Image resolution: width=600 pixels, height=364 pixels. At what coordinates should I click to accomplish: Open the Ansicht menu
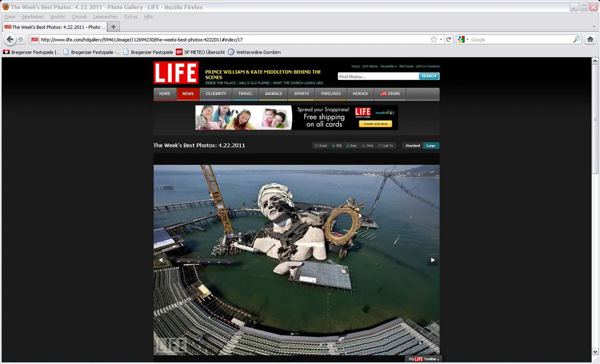click(58, 17)
